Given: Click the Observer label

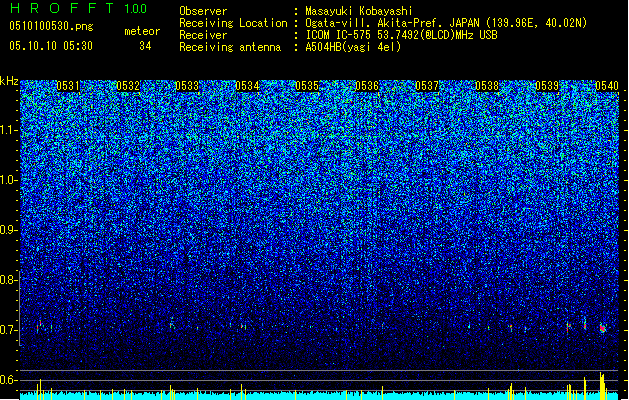Looking at the screenshot, I should [x=203, y=11].
